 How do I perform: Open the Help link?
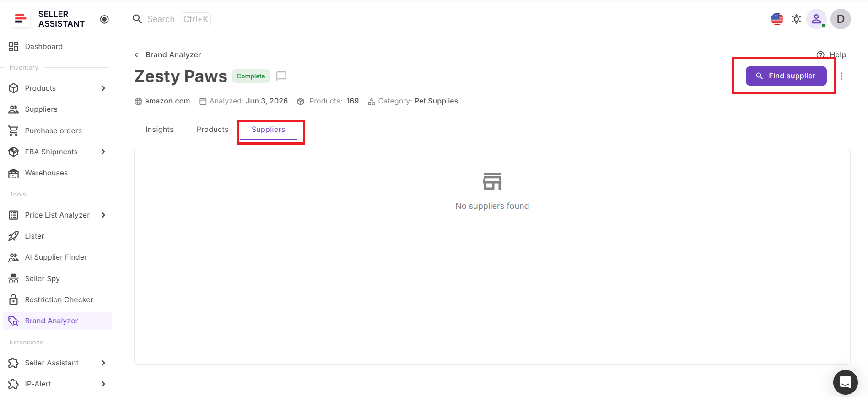[831, 55]
